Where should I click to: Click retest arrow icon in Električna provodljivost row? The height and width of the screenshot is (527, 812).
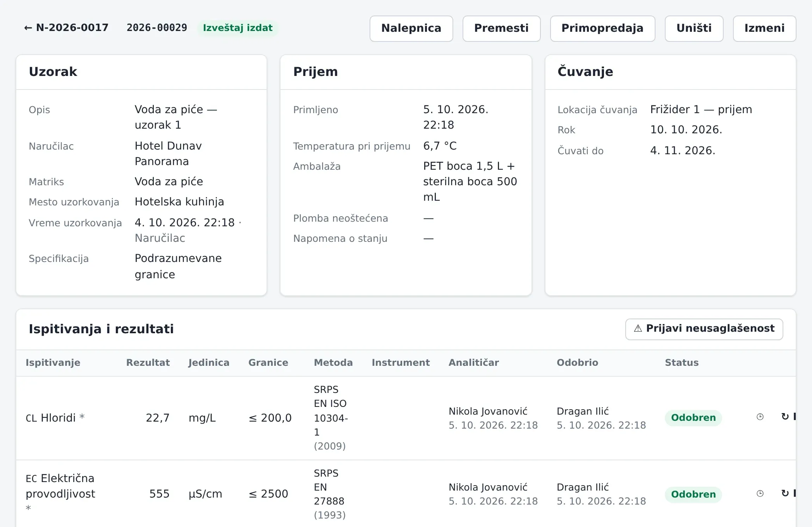(x=785, y=494)
